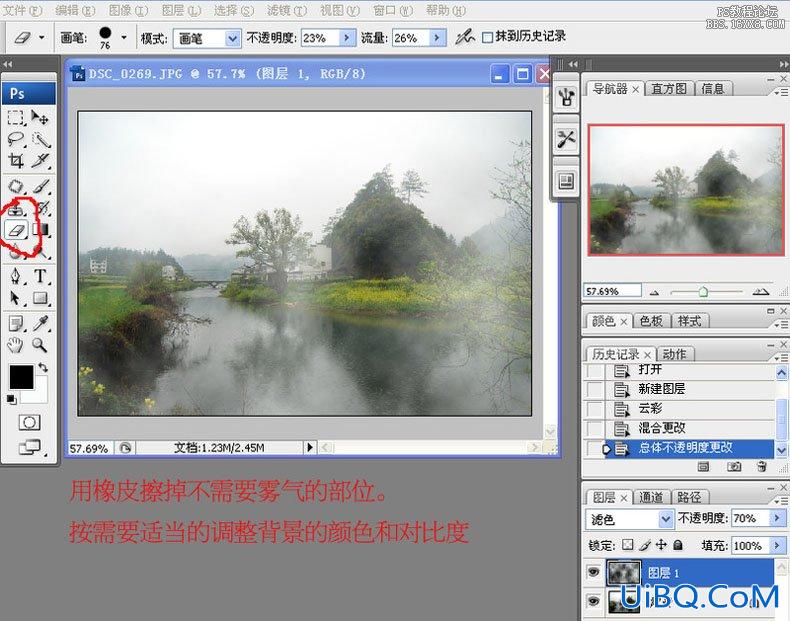Select the Brush tool
The height and width of the screenshot is (621, 790).
(41, 186)
